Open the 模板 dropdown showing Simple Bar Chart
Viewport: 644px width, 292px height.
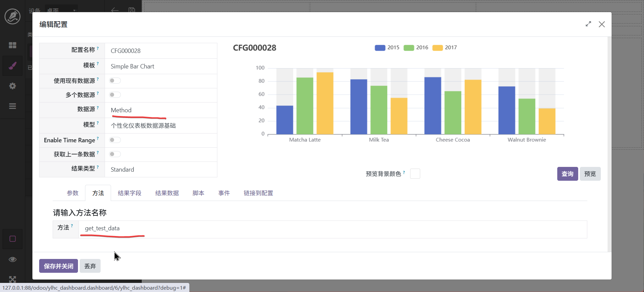(x=161, y=66)
